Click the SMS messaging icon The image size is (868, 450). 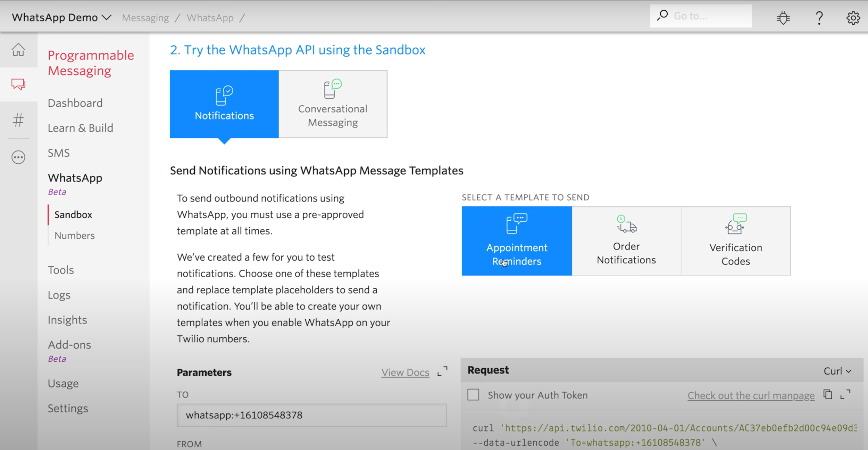click(x=18, y=84)
